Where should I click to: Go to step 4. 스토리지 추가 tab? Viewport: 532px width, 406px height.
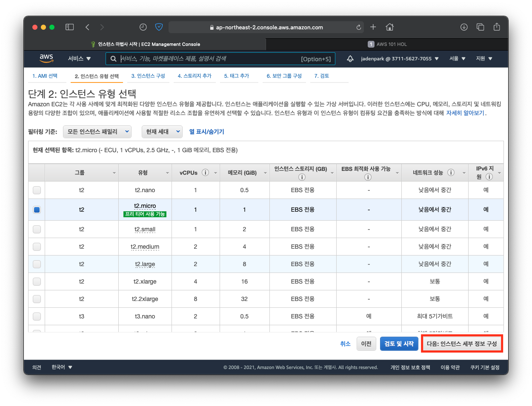[194, 76]
